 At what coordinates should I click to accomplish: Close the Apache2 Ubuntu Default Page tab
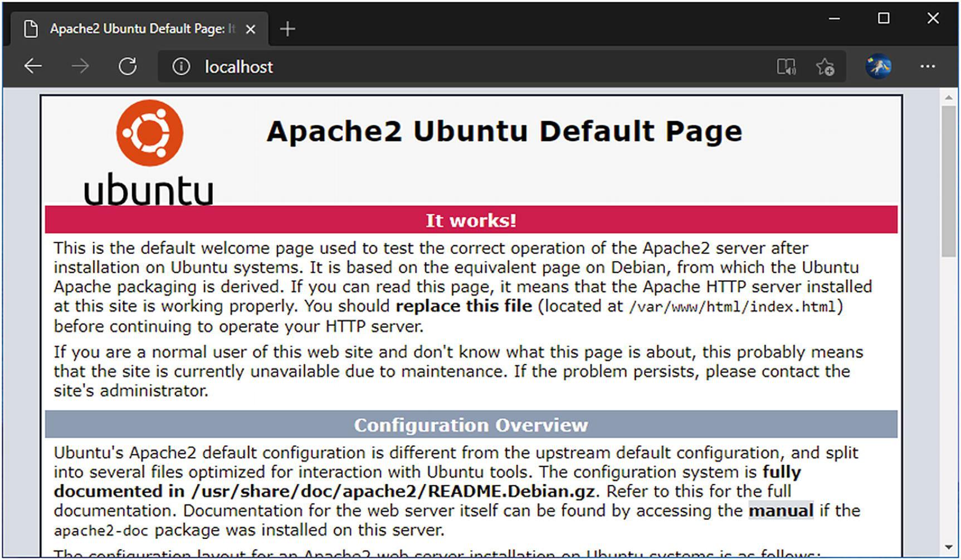pos(251,30)
